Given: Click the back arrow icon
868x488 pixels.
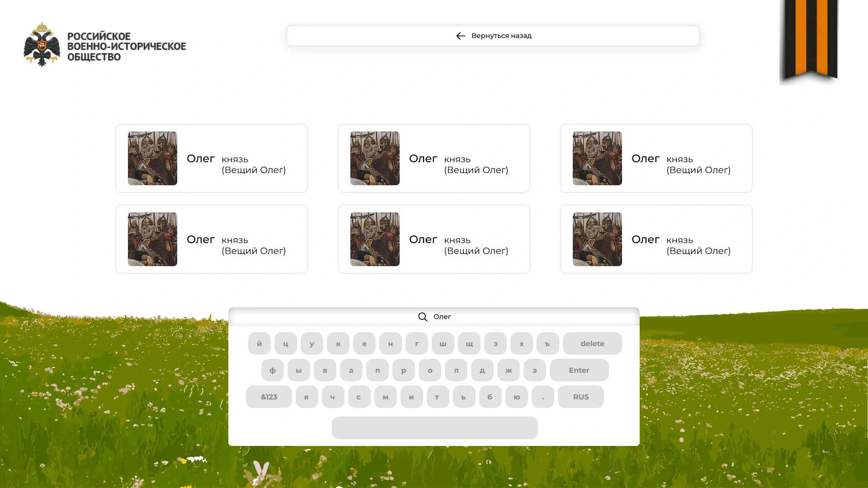Looking at the screenshot, I should tap(461, 36).
